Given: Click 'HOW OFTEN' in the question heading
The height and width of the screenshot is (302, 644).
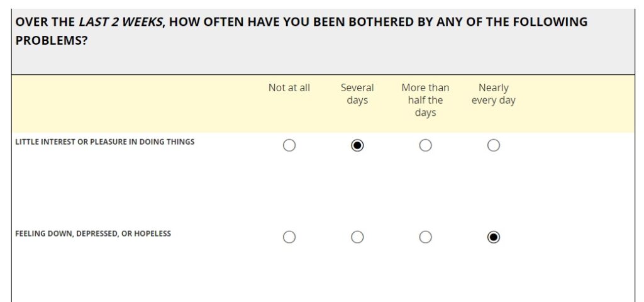Looking at the screenshot, I should pos(207,22).
